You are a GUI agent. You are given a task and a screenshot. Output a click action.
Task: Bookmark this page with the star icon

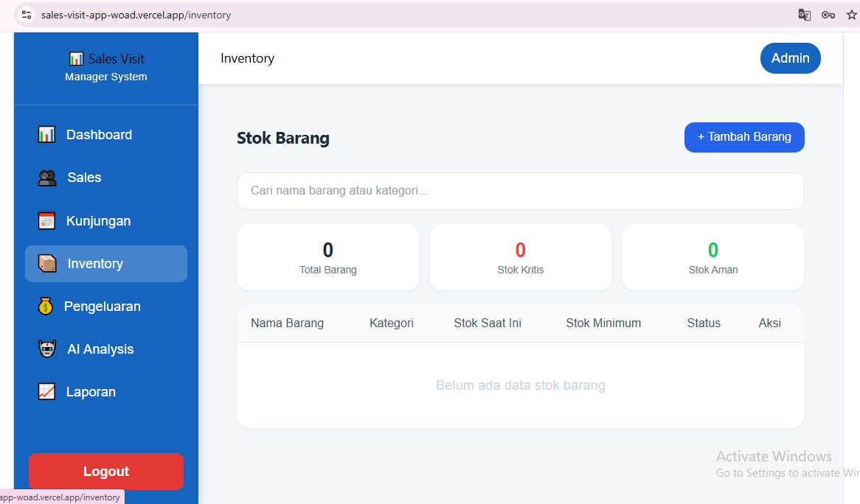tap(852, 15)
